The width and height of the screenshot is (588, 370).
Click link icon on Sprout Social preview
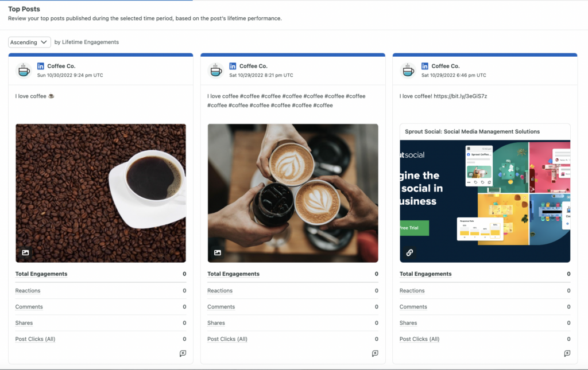pos(409,252)
